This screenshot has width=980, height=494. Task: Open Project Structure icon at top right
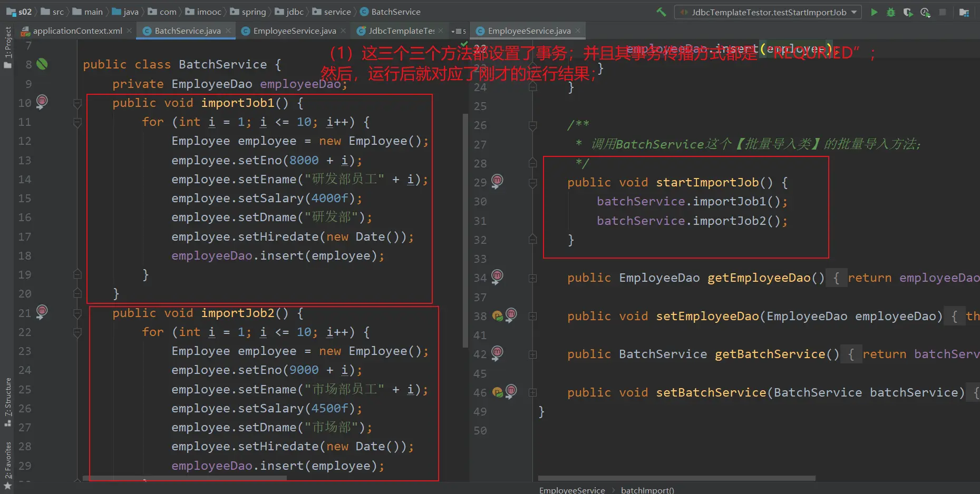[x=964, y=12]
